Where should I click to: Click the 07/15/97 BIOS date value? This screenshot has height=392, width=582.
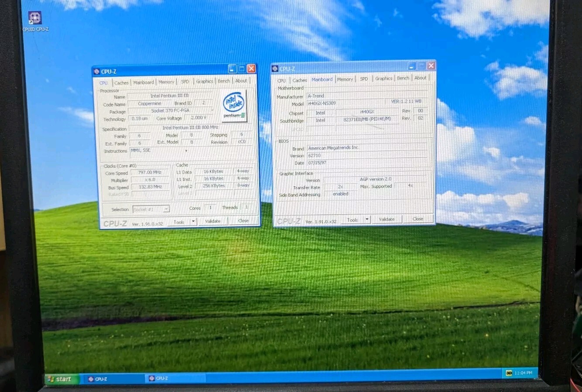coord(366,163)
